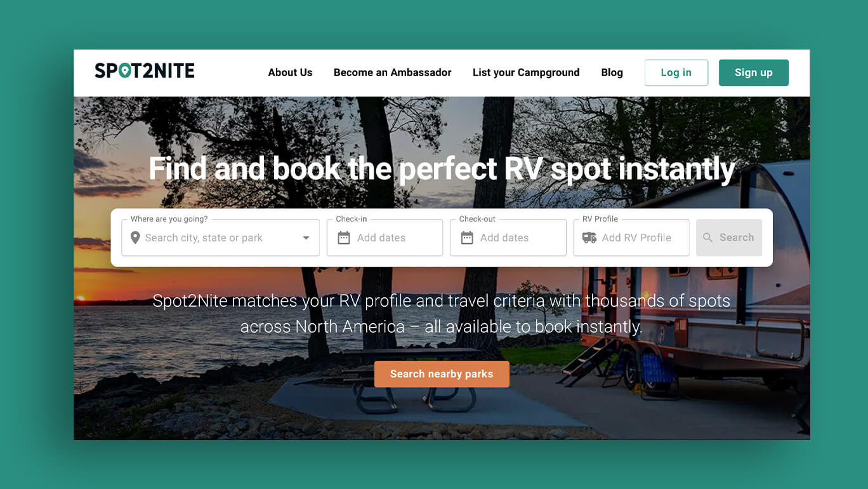Open List your Campground link
Screen dimensions: 868x489
(x=526, y=72)
